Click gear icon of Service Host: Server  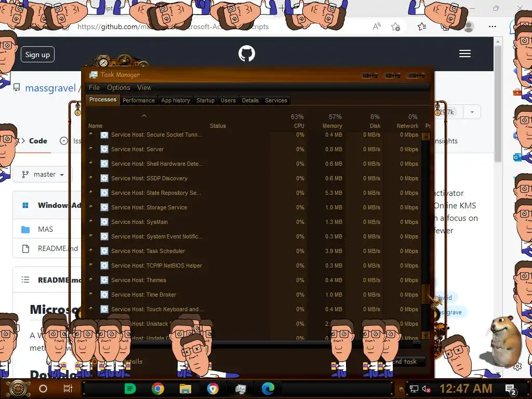(x=104, y=149)
